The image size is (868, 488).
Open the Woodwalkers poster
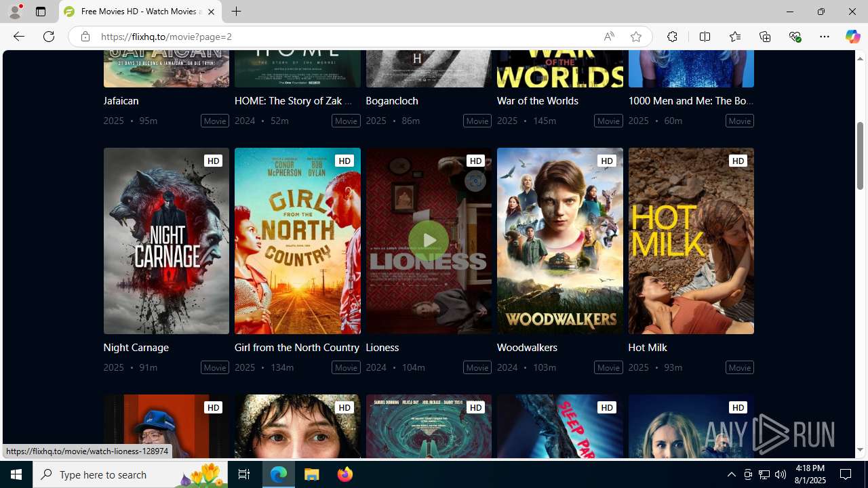[559, 241]
